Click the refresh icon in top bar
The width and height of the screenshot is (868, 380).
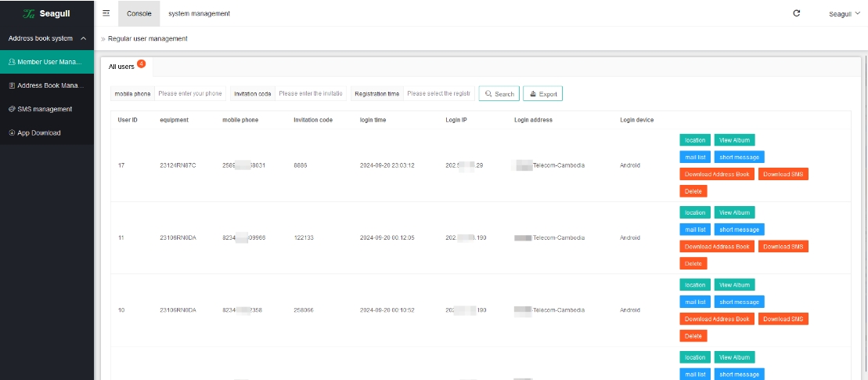797,13
